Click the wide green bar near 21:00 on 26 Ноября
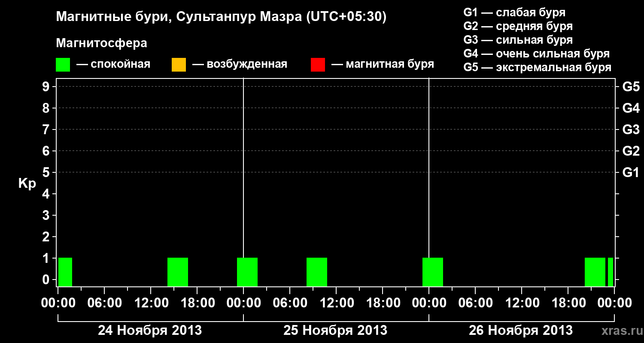The image size is (644, 343). pyautogui.click(x=595, y=272)
